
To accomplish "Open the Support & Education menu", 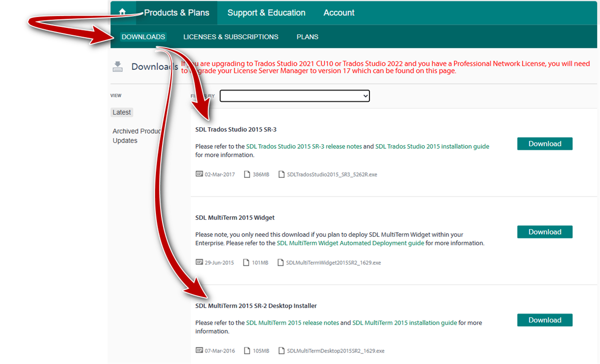I will [x=266, y=12].
